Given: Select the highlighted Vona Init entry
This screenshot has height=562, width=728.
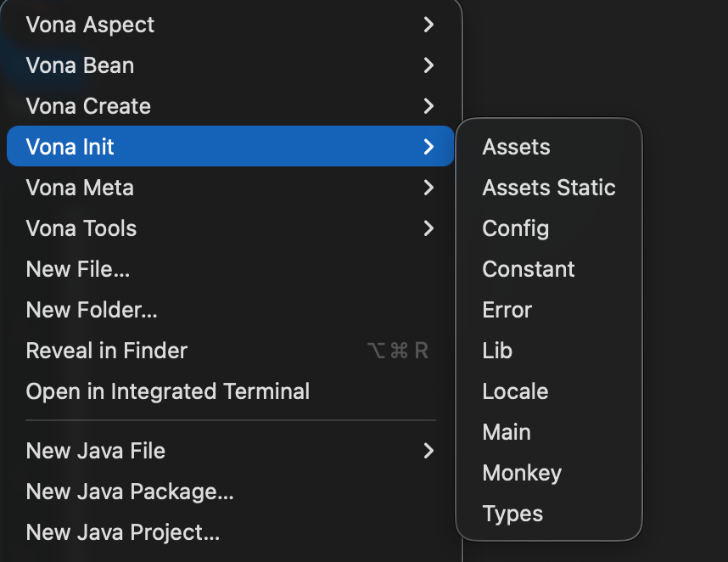Looking at the screenshot, I should [70, 147].
